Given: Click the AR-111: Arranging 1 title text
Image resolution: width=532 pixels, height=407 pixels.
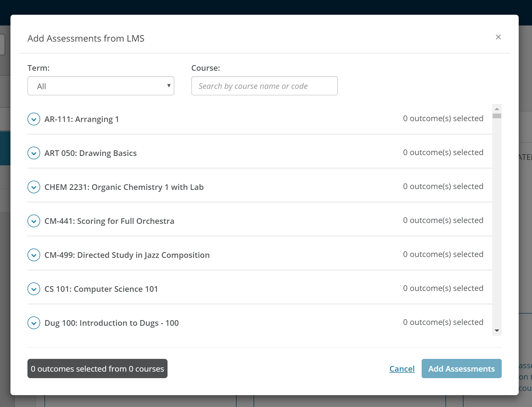Looking at the screenshot, I should [x=82, y=119].
